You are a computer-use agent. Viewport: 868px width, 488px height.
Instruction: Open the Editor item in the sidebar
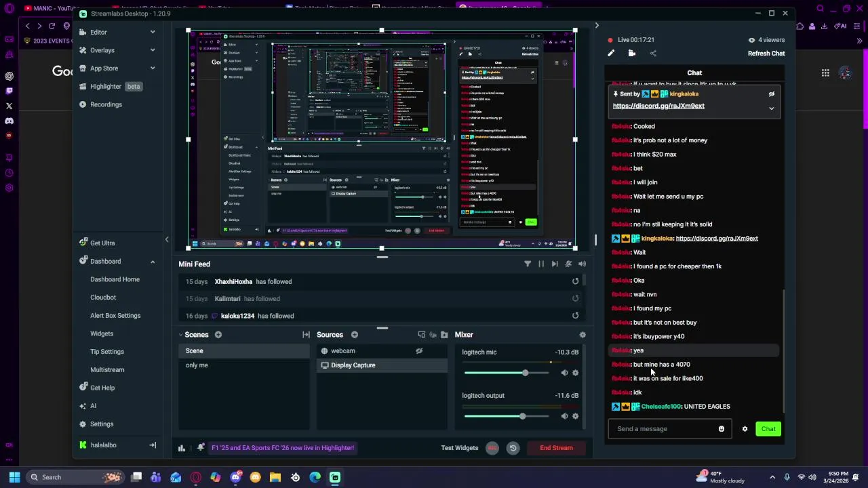tap(98, 32)
